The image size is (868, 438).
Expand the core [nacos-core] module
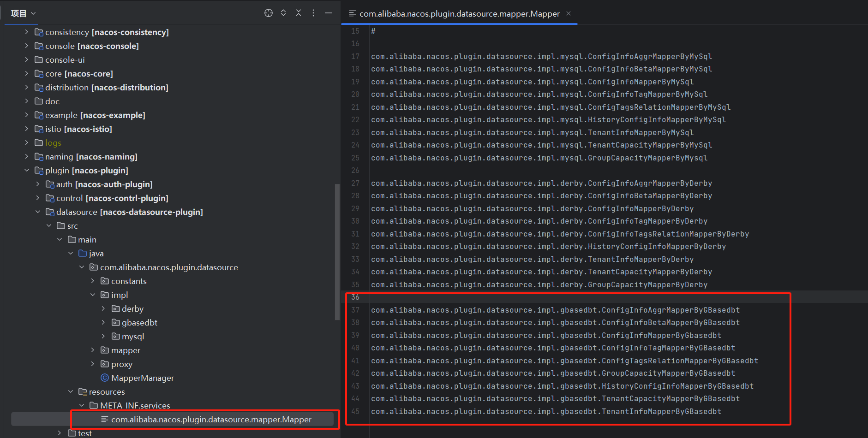tap(26, 73)
